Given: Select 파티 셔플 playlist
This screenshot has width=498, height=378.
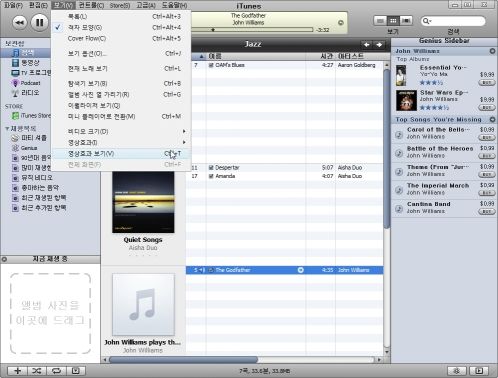Looking at the screenshot, I should coord(29,138).
